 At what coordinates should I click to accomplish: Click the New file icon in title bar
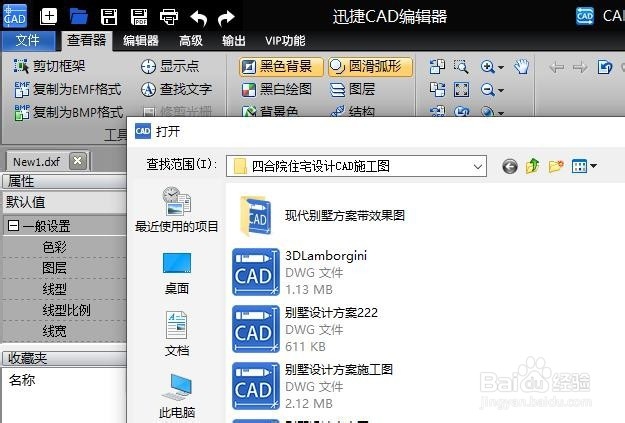click(x=48, y=17)
